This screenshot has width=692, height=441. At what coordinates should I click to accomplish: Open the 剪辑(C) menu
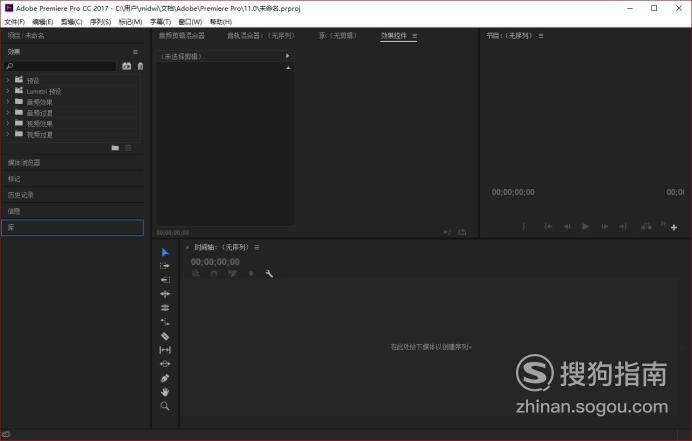[x=71, y=22]
